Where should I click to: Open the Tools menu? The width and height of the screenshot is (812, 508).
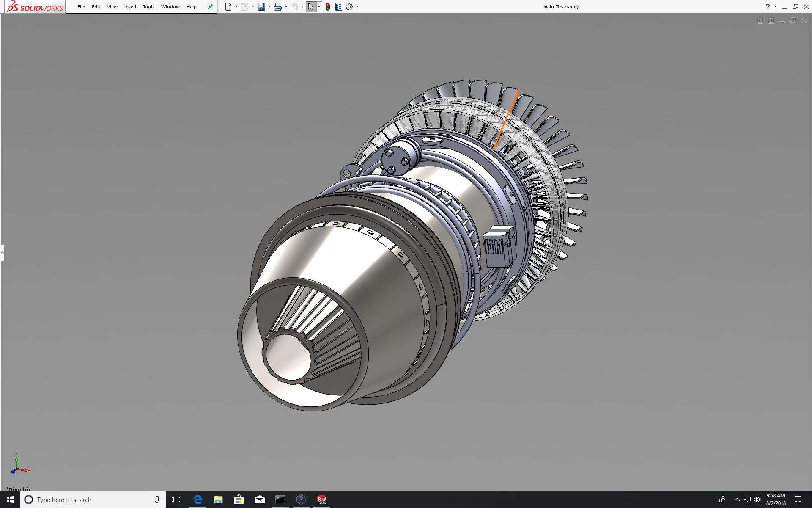tap(148, 7)
